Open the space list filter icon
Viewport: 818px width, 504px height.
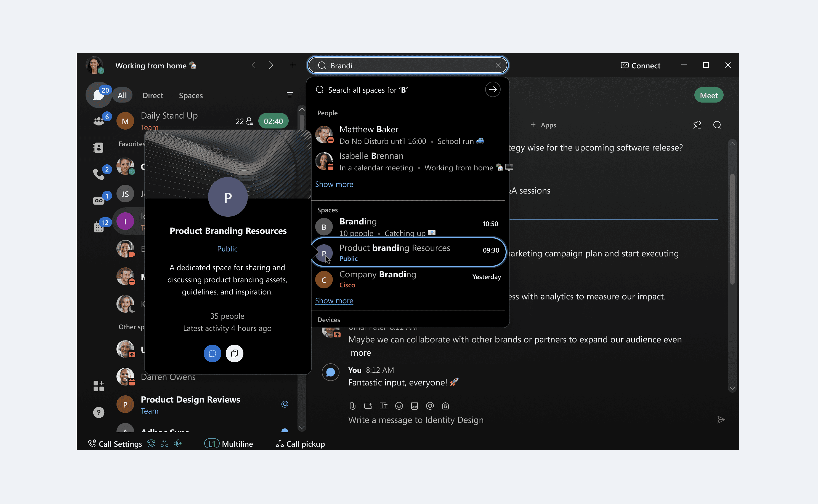pyautogui.click(x=290, y=95)
